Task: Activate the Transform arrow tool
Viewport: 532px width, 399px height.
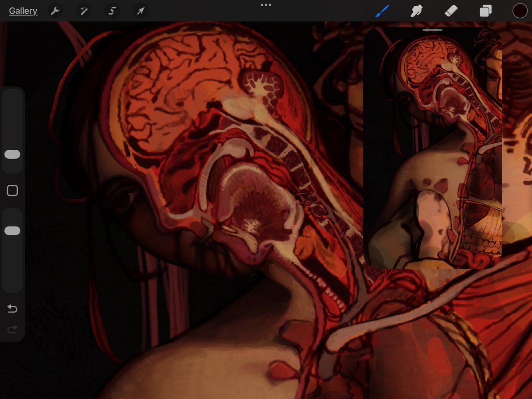Action: click(141, 11)
